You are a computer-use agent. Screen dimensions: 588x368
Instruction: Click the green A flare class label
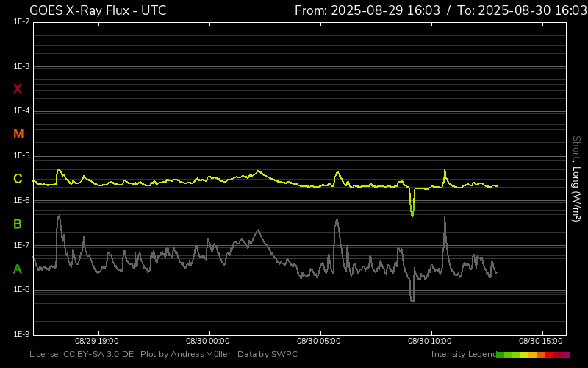[x=18, y=269]
